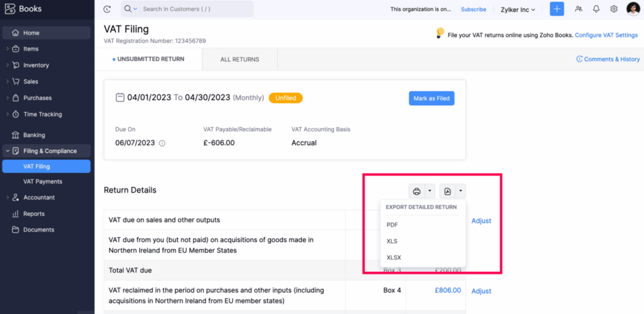
Task: Open the user profile avatar
Action: pos(633,9)
